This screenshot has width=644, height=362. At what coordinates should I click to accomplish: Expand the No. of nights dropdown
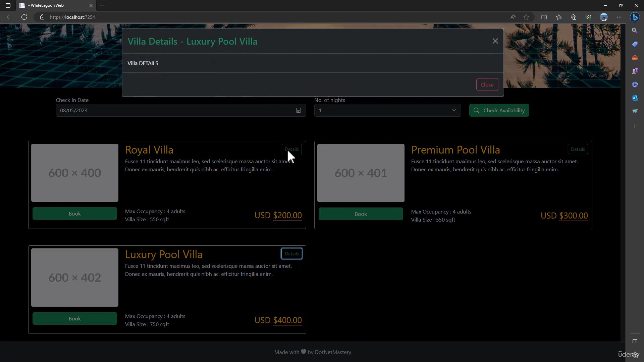[387, 110]
